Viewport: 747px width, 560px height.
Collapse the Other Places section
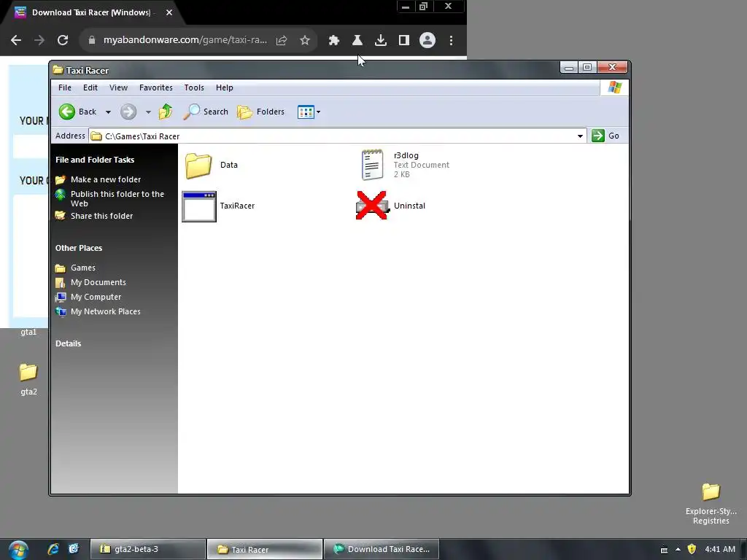[79, 248]
